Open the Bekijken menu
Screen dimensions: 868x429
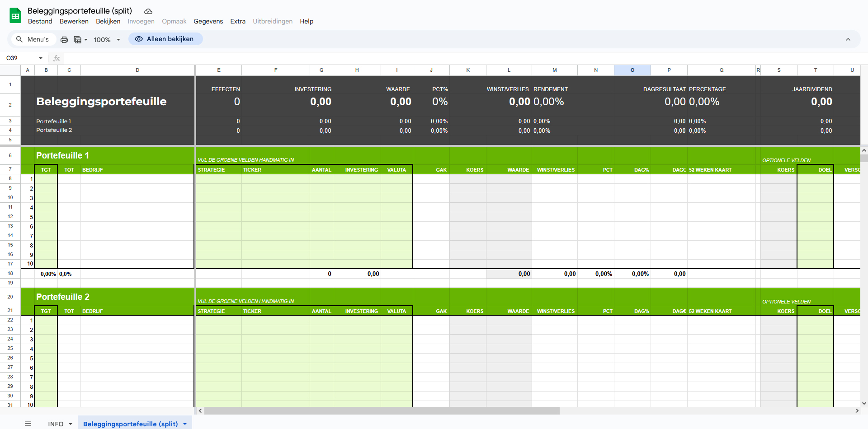coord(108,21)
